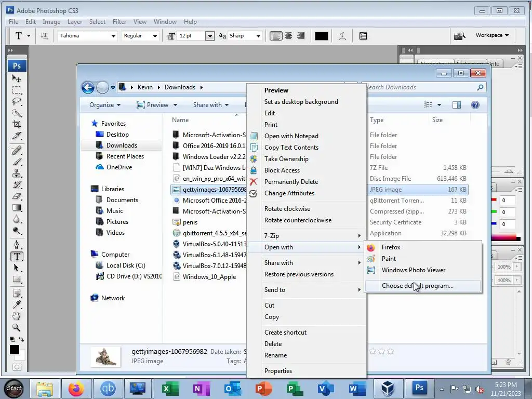This screenshot has height=399, width=532.
Task: Select the Dodge tool
Action: click(x=17, y=231)
